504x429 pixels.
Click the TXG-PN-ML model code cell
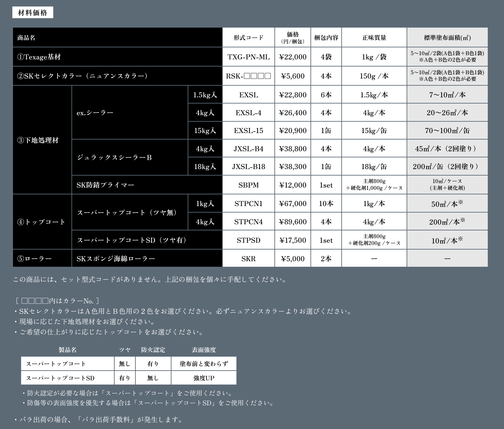[248, 57]
